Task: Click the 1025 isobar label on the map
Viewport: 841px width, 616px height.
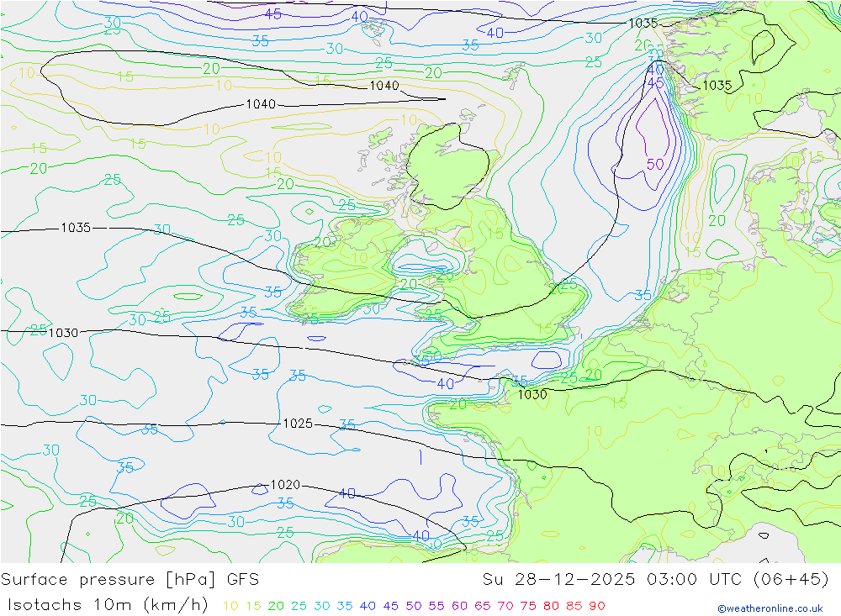Action: (x=298, y=424)
